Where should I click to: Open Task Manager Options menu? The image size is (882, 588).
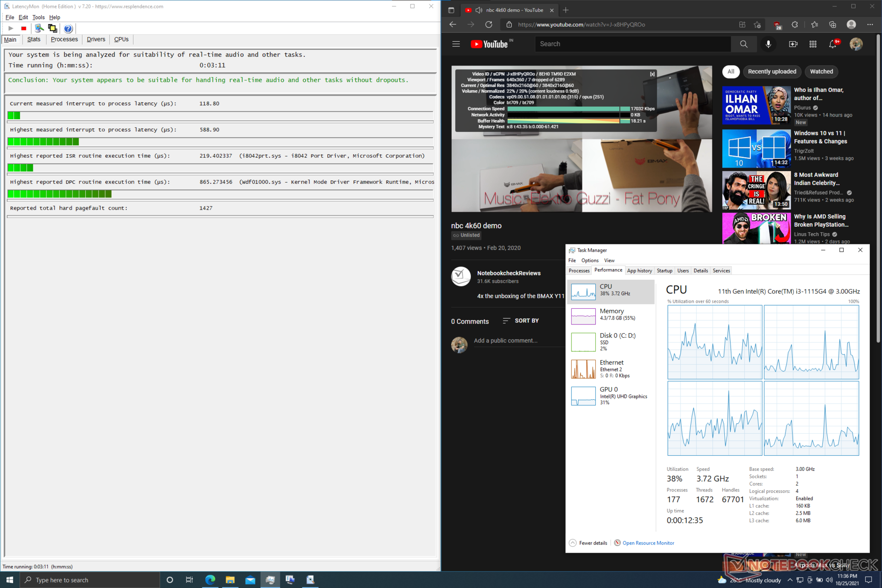(590, 261)
